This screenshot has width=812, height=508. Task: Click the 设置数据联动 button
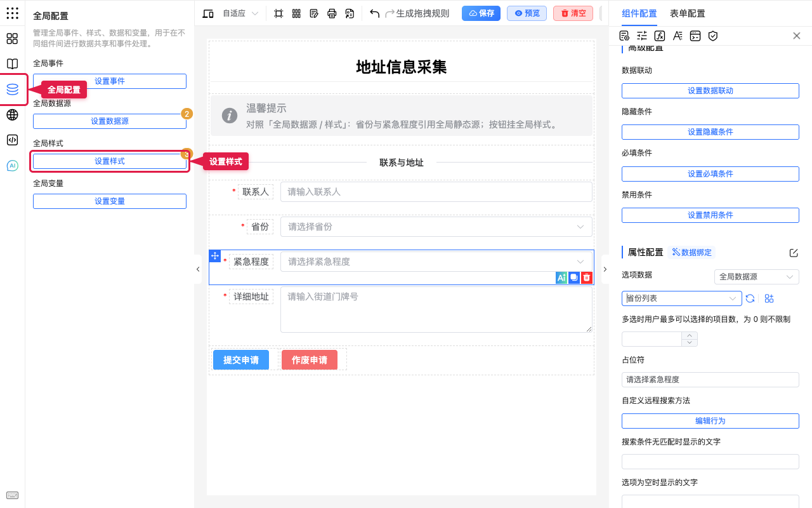point(710,91)
